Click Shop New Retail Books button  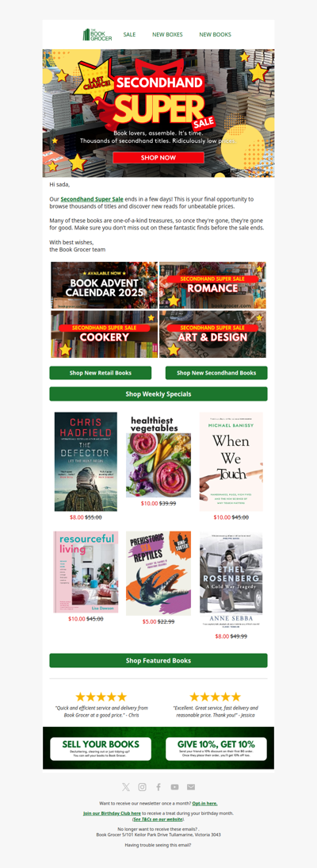tap(100, 373)
